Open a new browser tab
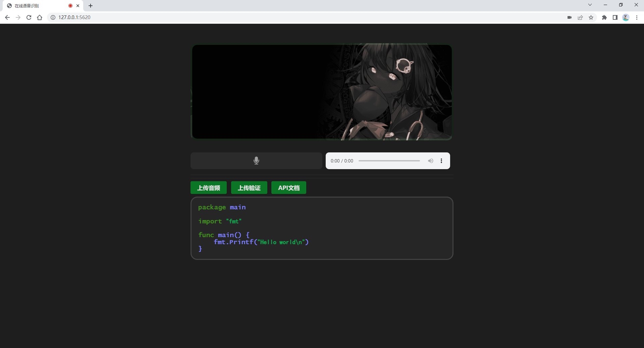 point(91,6)
